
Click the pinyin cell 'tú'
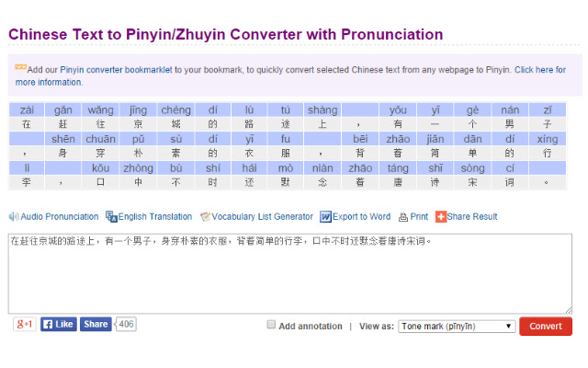[286, 110]
